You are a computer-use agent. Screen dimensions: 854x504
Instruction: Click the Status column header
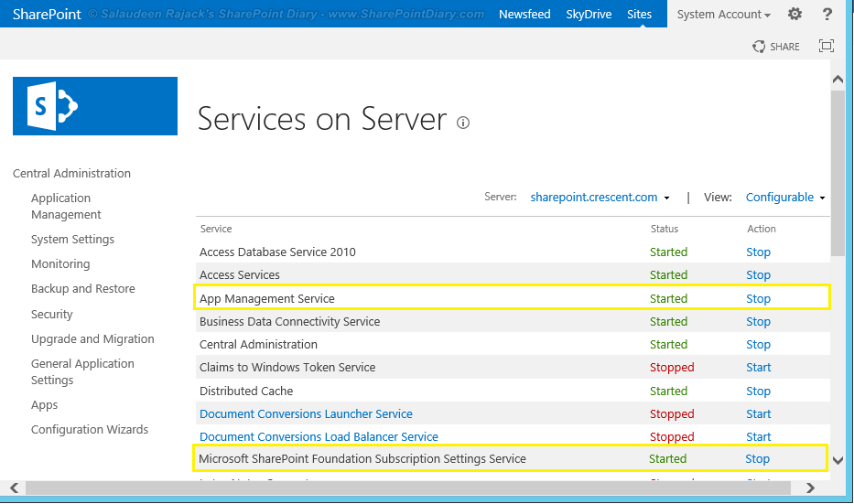665,229
